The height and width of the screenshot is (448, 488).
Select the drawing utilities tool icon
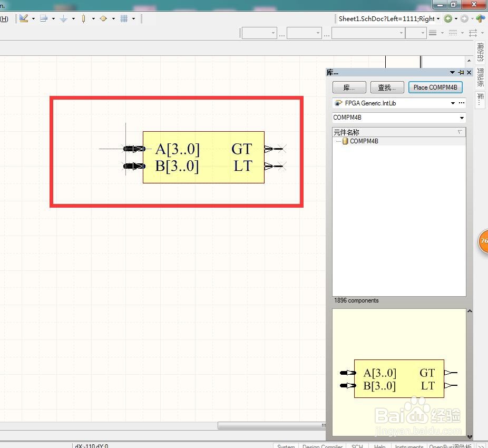tap(24, 18)
